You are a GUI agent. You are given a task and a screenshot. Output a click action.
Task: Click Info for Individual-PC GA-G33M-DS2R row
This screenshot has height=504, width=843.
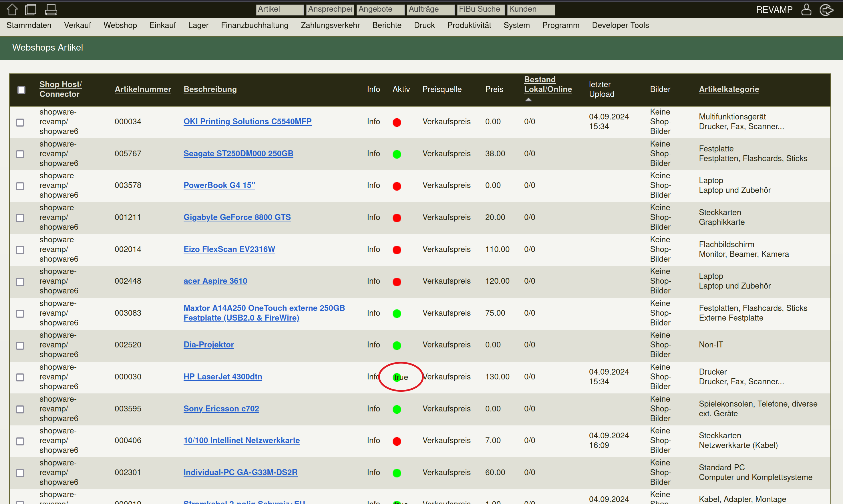coord(373,472)
